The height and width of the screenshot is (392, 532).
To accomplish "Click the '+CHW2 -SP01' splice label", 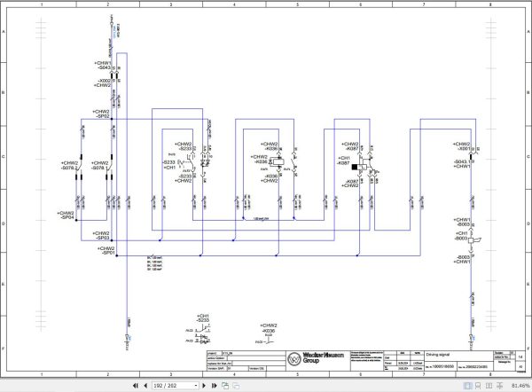I will [106, 250].
